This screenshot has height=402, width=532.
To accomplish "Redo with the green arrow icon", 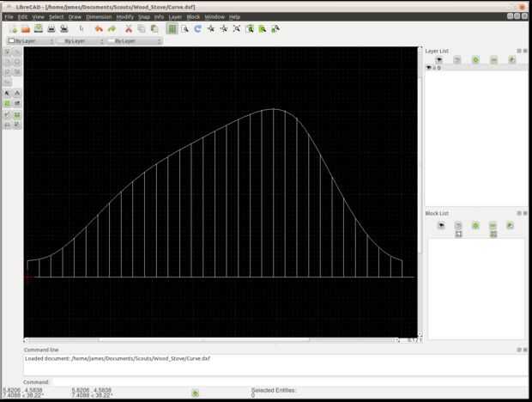I will [x=112, y=29].
